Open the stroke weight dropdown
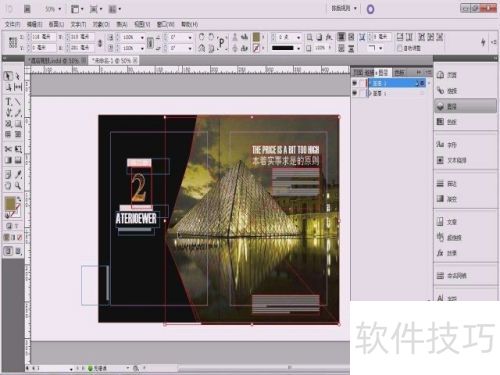The height and width of the screenshot is (375, 500). tap(298, 37)
